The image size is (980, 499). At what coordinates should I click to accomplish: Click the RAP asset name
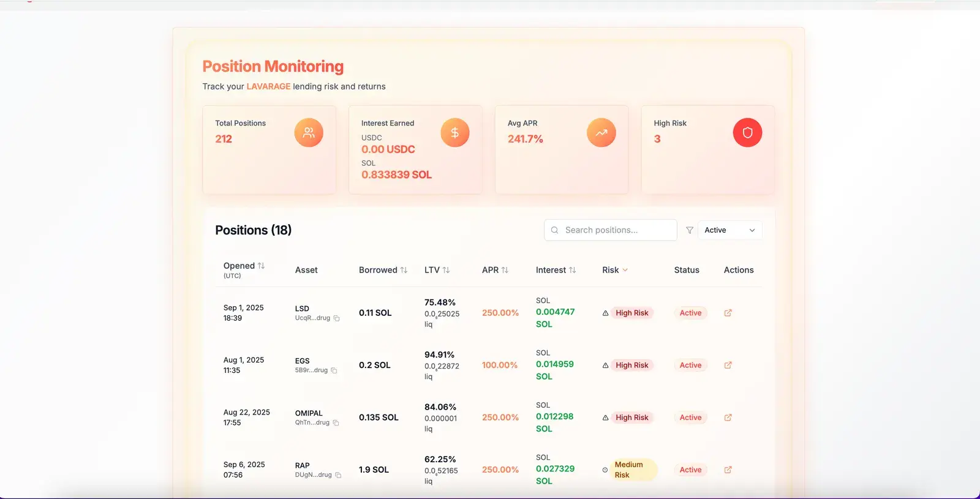coord(303,465)
